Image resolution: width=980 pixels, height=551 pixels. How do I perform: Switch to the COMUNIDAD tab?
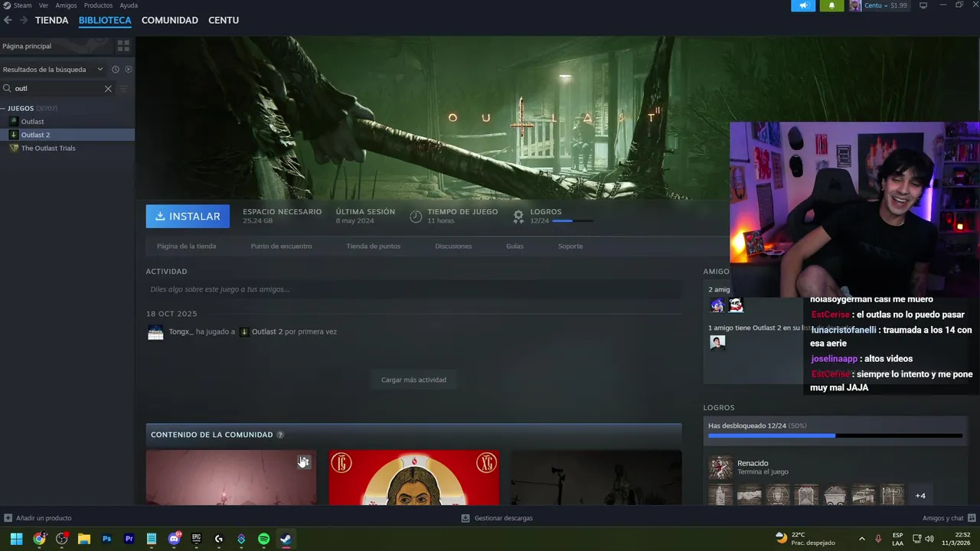pos(170,20)
